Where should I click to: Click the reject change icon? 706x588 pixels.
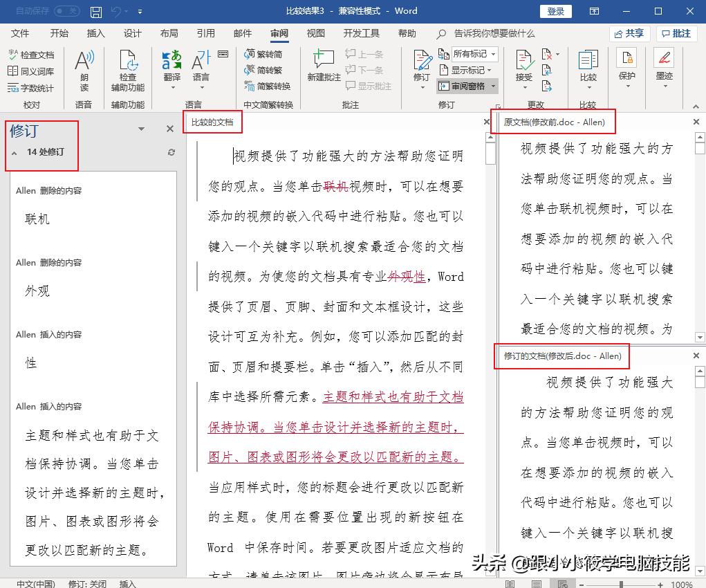click(546, 55)
